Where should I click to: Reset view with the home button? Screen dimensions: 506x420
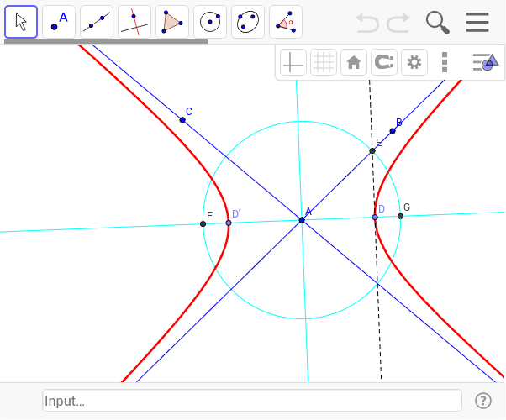coord(354,62)
